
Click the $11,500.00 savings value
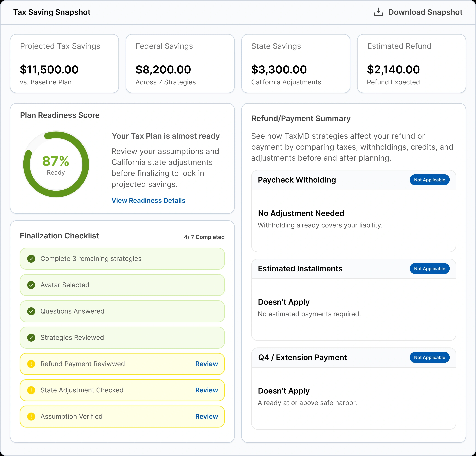click(x=49, y=69)
